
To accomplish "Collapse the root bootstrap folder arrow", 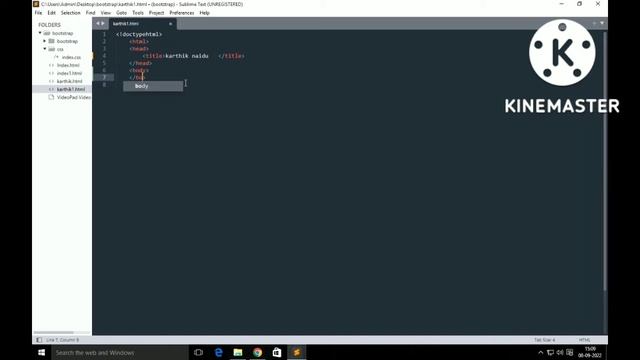I will 40,33.
